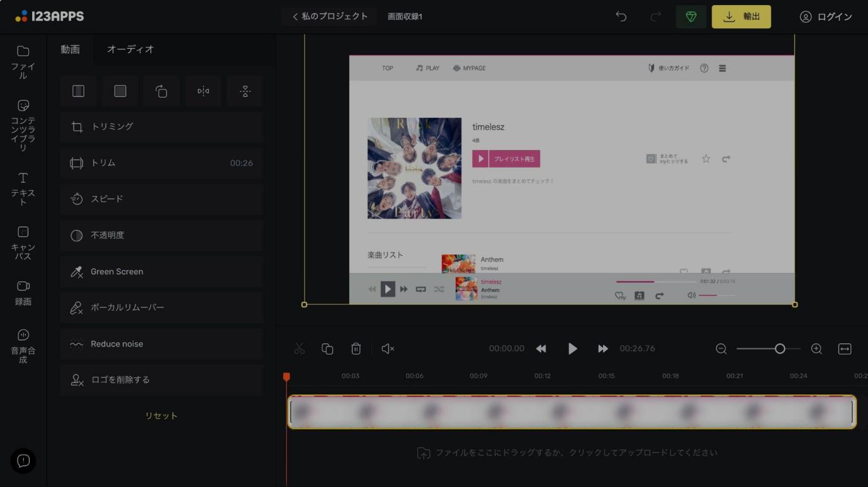Switch to the オーディオ tab
The height and width of the screenshot is (487, 868).
click(130, 49)
